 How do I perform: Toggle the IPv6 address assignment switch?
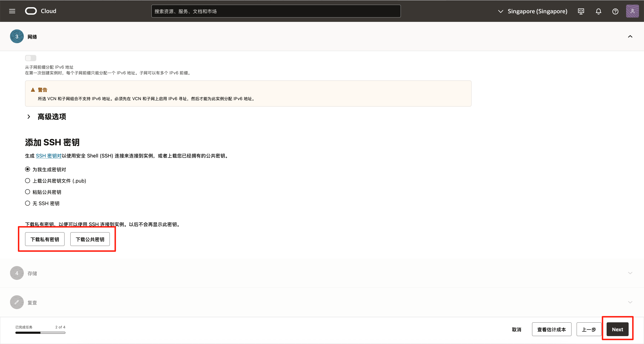30,58
